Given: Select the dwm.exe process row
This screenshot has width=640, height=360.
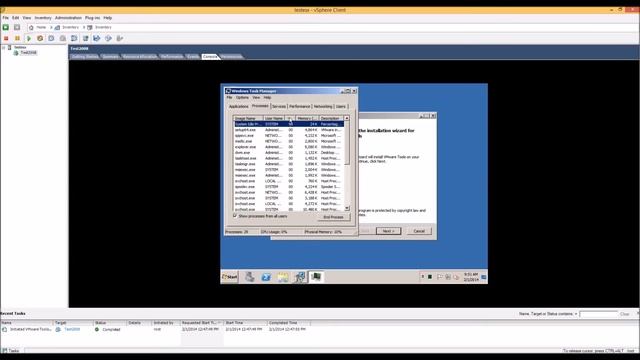Looking at the screenshot, I should click(x=289, y=153).
